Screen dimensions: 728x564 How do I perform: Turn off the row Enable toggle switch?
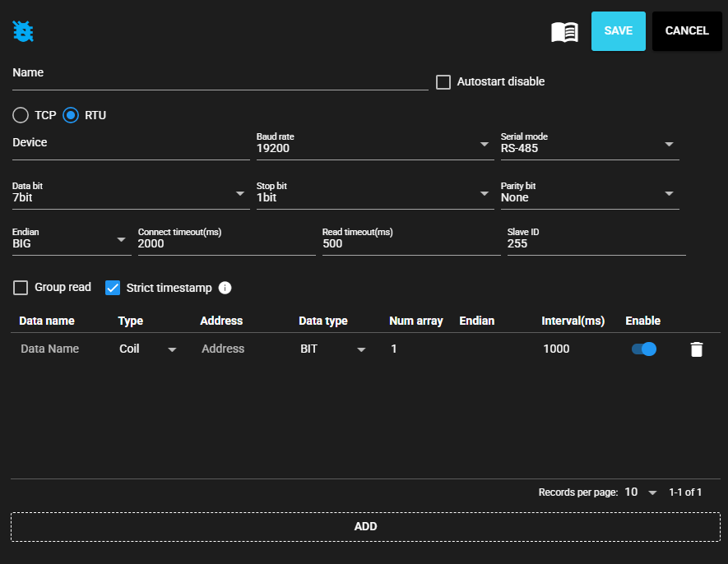643,349
